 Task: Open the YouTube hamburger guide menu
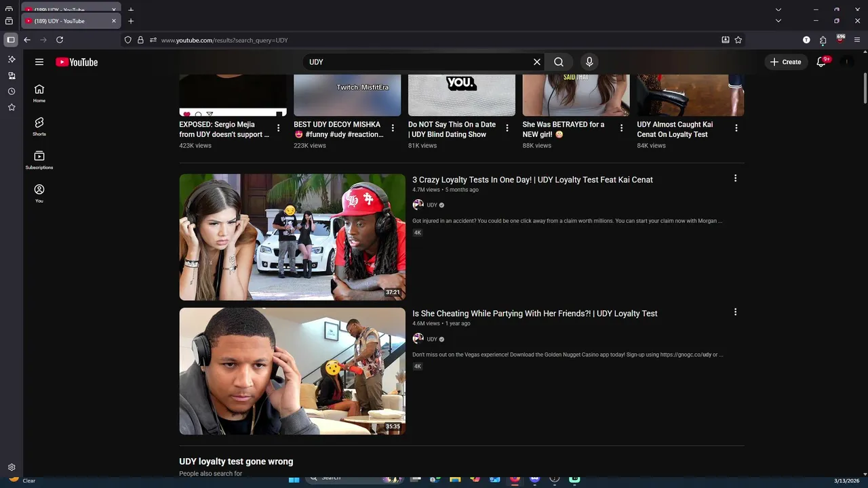(39, 62)
